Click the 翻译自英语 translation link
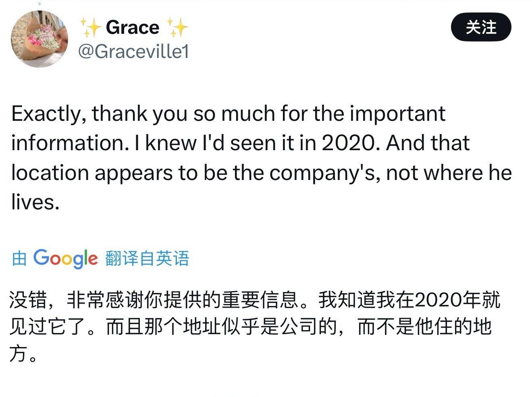The width and height of the screenshot is (532, 397). [x=147, y=258]
